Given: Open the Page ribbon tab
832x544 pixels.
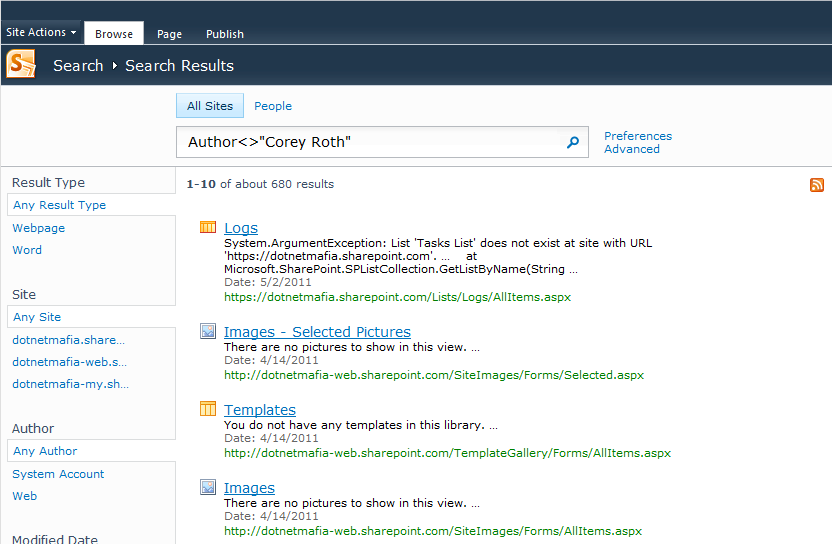Looking at the screenshot, I should (169, 34).
